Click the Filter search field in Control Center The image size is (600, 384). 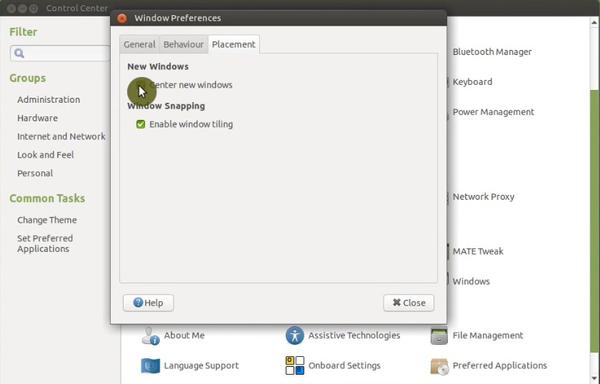[x=60, y=53]
